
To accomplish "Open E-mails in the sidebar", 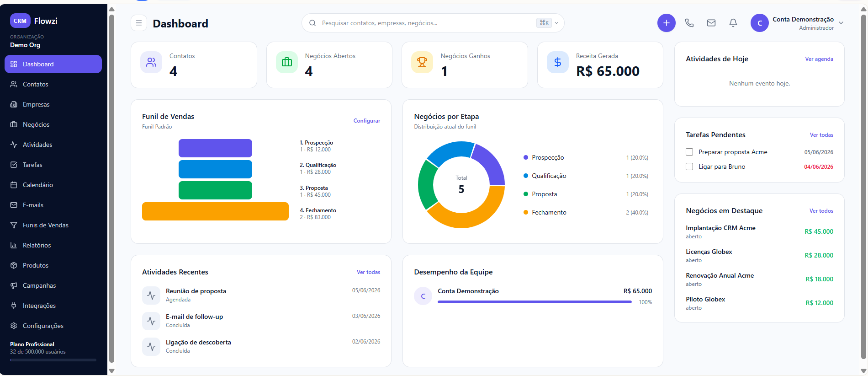I will [x=53, y=205].
